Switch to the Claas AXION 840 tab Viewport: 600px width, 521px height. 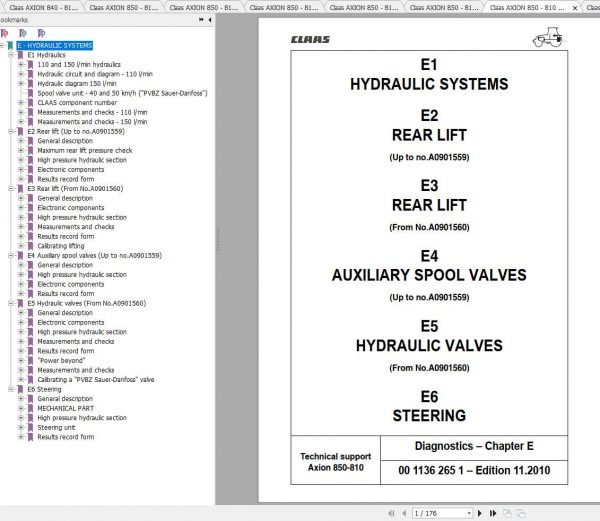click(x=43, y=7)
